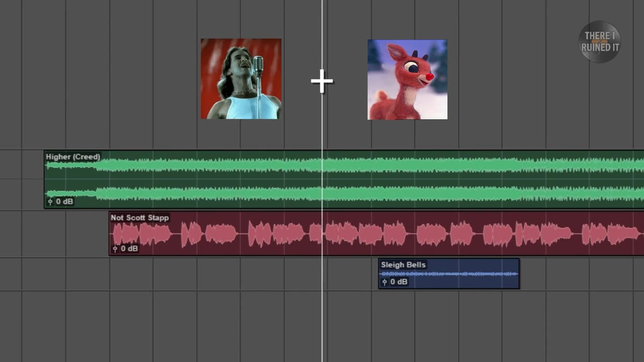644x362 pixels.
Task: Select the Higher (Creed) audio clip
Action: [344, 179]
